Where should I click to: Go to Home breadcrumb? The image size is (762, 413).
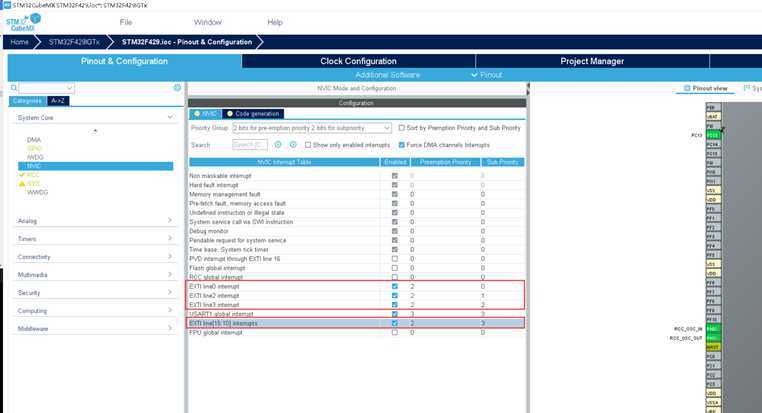click(19, 42)
